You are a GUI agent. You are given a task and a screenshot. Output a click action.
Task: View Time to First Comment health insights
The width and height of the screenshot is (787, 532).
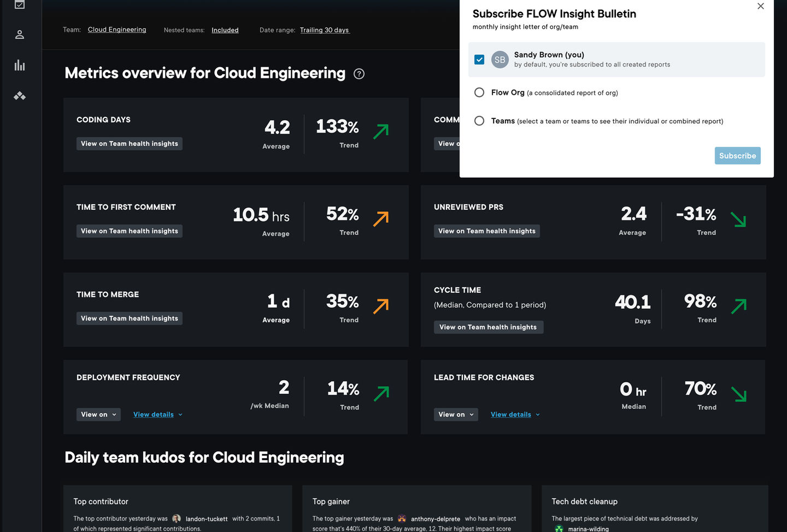[130, 231]
